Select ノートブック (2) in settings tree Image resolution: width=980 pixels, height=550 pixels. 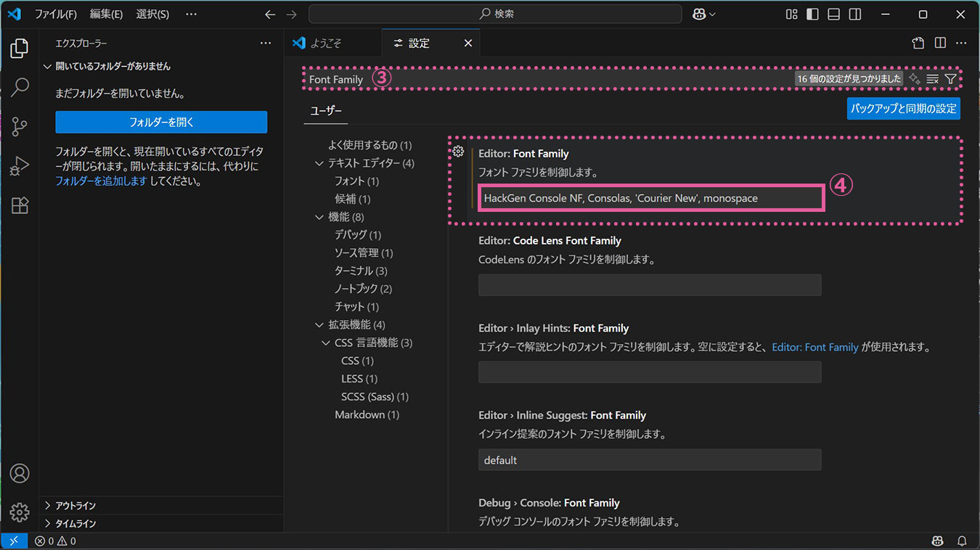click(363, 289)
